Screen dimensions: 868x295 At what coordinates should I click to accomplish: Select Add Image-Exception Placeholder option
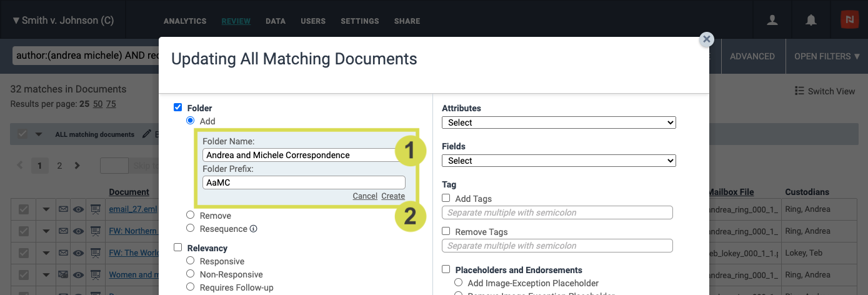point(459,282)
